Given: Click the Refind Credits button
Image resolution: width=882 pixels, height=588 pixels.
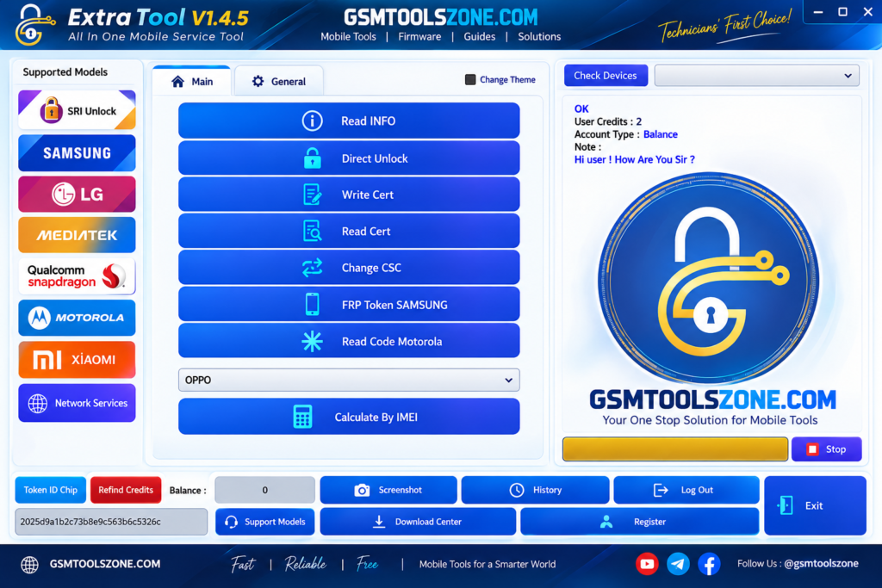Looking at the screenshot, I should click(126, 490).
